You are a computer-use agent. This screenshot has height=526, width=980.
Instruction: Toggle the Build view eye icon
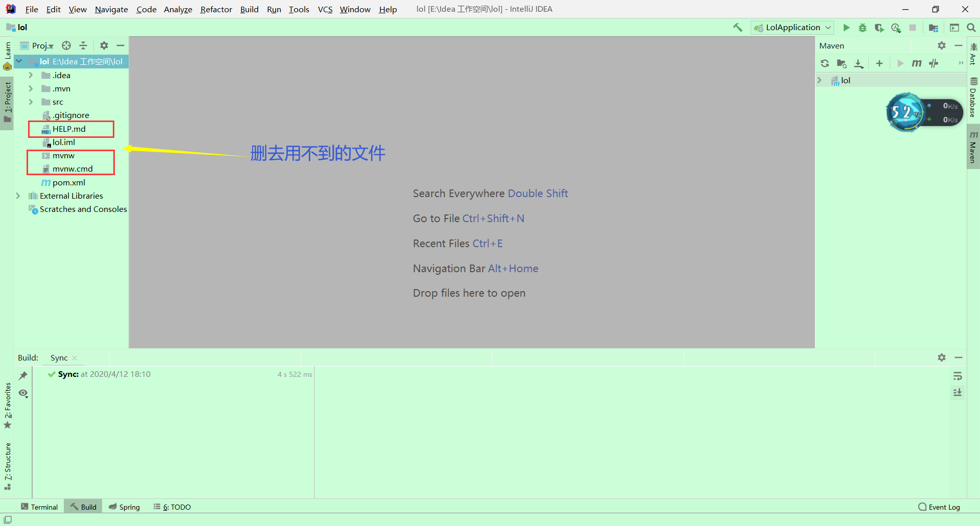pyautogui.click(x=23, y=393)
